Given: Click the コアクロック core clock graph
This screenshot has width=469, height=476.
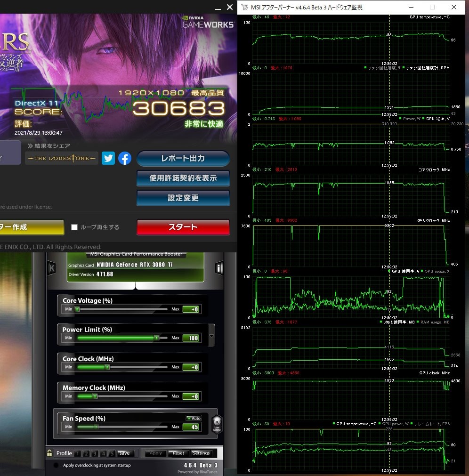Looking at the screenshot, I should 351,195.
